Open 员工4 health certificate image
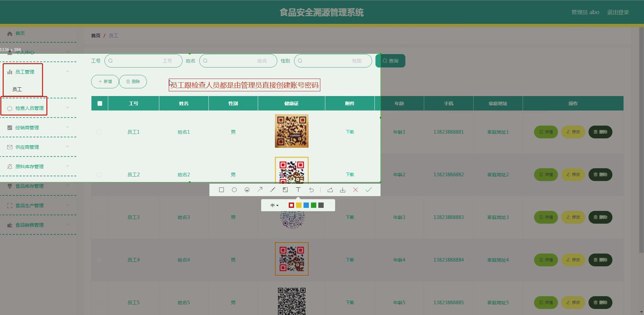Screen dimensions: 644x315 [292, 259]
